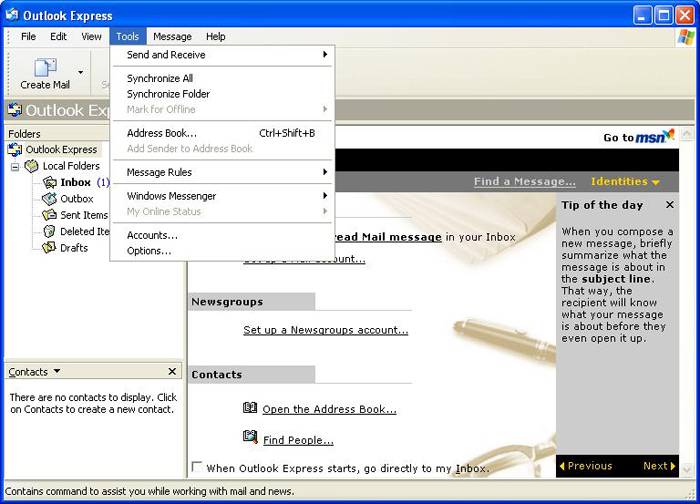
Task: Open Address Book... from the Tools menu
Action: tap(222, 133)
